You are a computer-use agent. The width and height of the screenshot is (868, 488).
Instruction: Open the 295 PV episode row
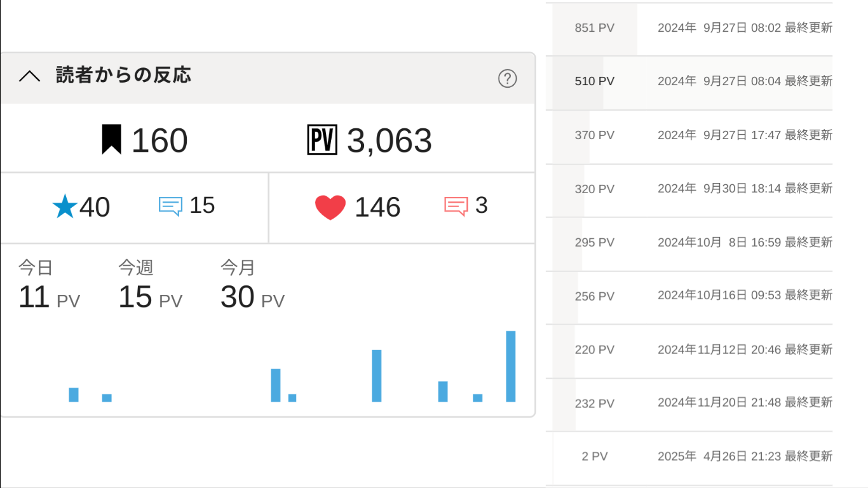tap(693, 243)
